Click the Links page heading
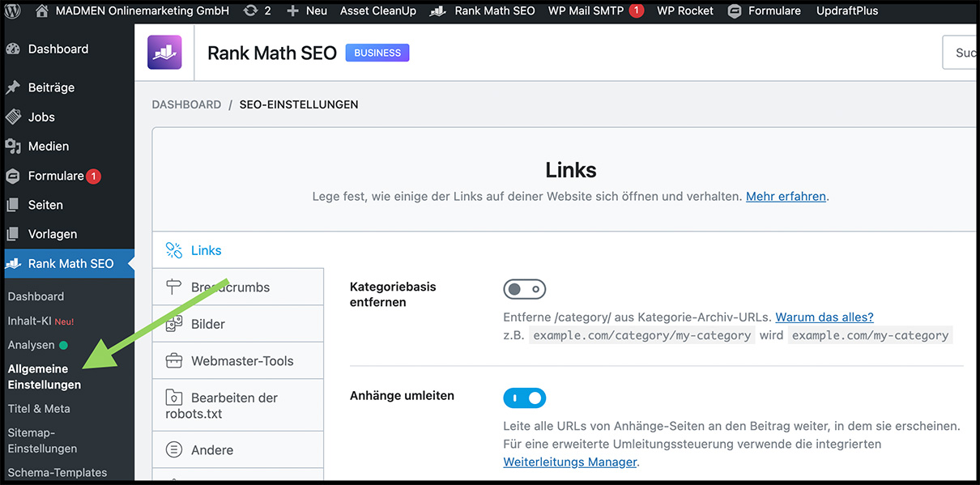 (x=571, y=170)
